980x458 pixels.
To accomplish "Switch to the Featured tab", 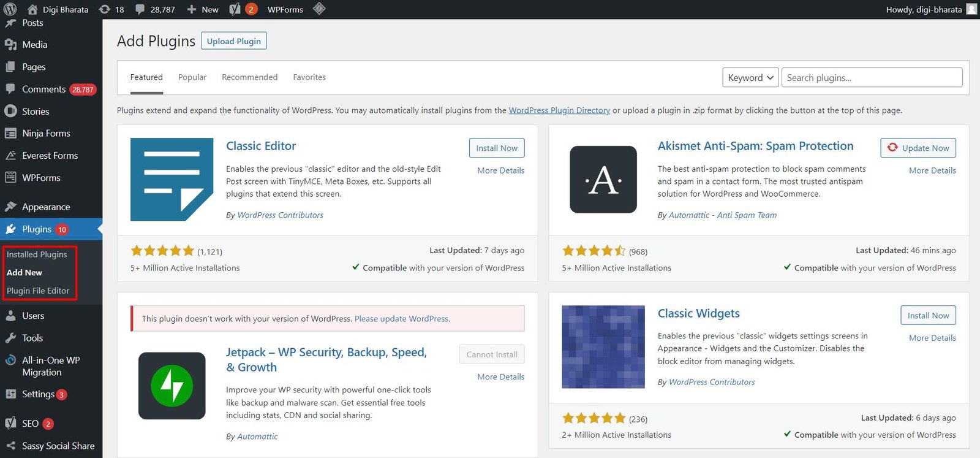I will click(x=146, y=77).
